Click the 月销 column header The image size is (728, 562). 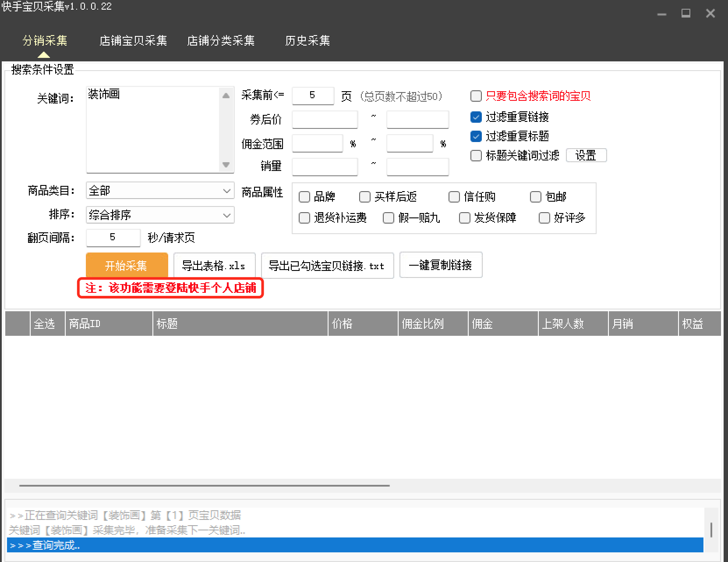point(643,324)
